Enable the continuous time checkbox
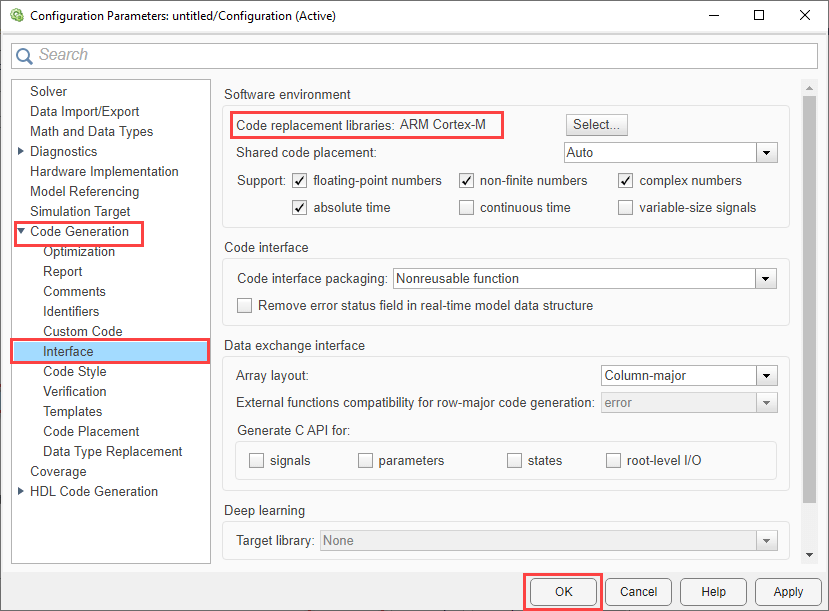 click(466, 208)
